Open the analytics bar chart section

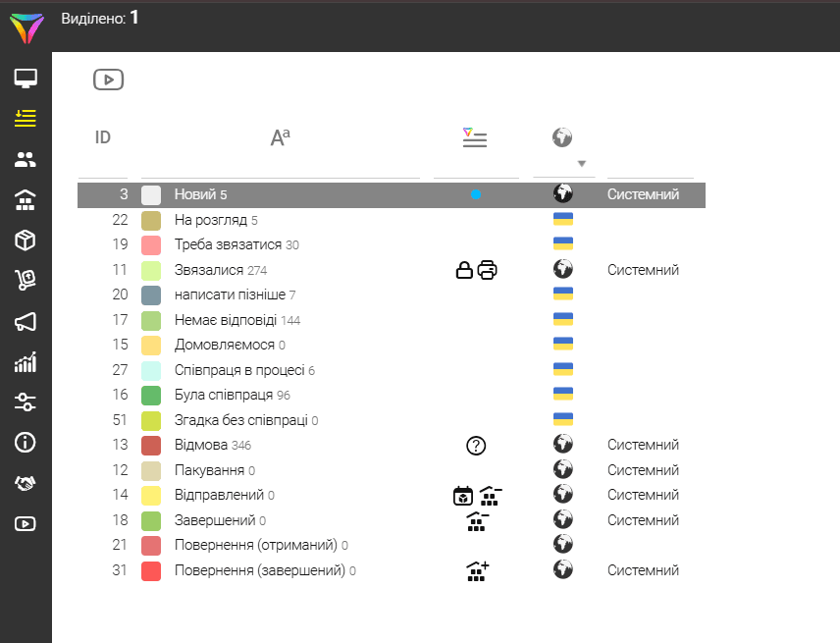click(26, 362)
